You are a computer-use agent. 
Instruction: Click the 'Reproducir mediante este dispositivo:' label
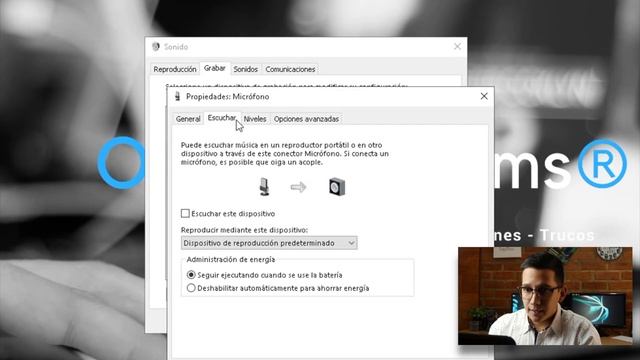pyautogui.click(x=244, y=230)
